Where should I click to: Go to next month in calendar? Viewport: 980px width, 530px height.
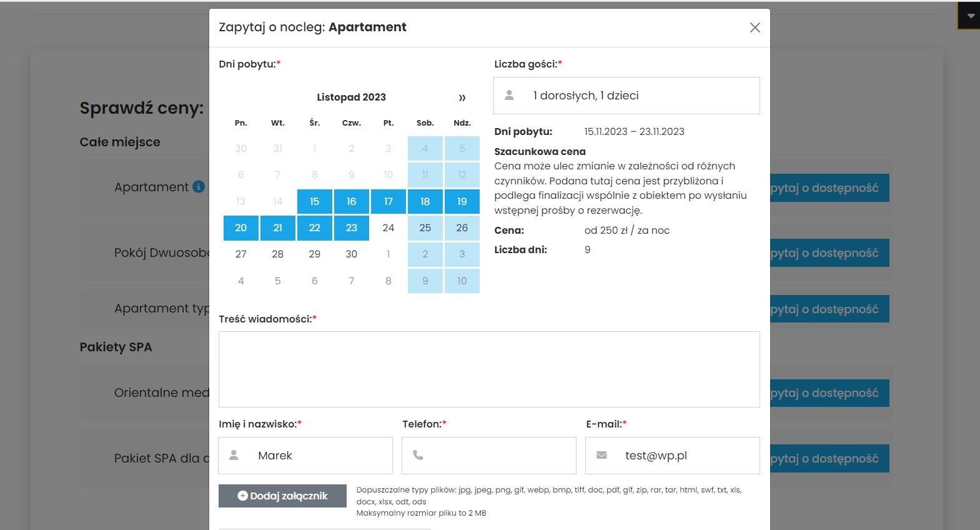click(x=462, y=97)
